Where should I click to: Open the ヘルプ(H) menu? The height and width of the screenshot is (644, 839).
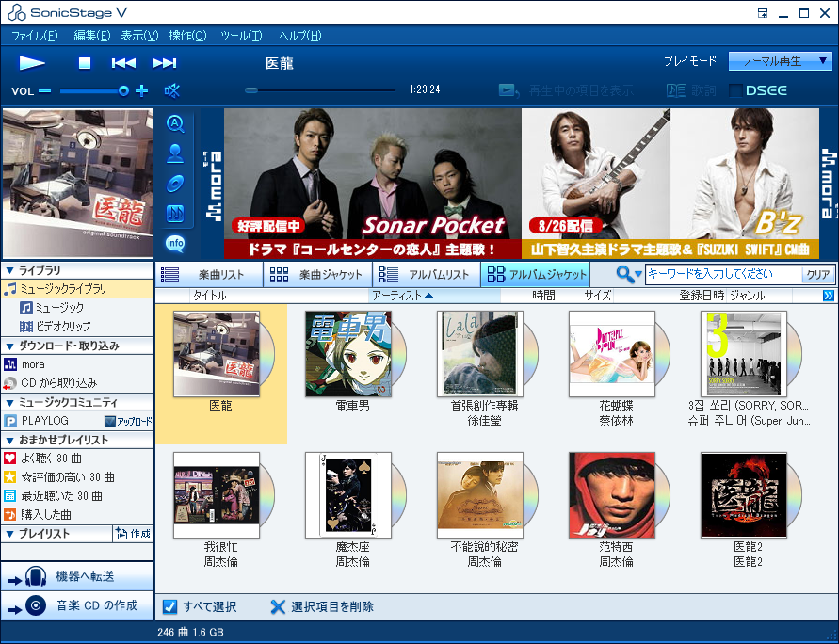pos(299,35)
